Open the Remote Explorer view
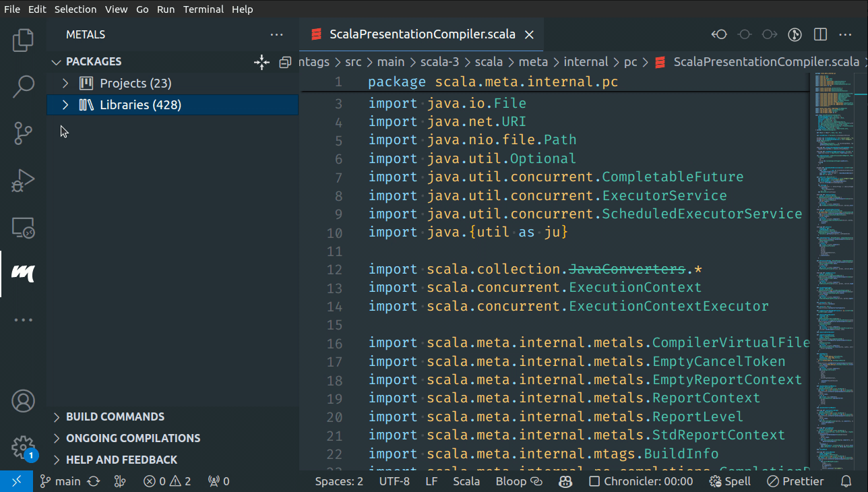The width and height of the screenshot is (868, 492). pyautogui.click(x=23, y=227)
